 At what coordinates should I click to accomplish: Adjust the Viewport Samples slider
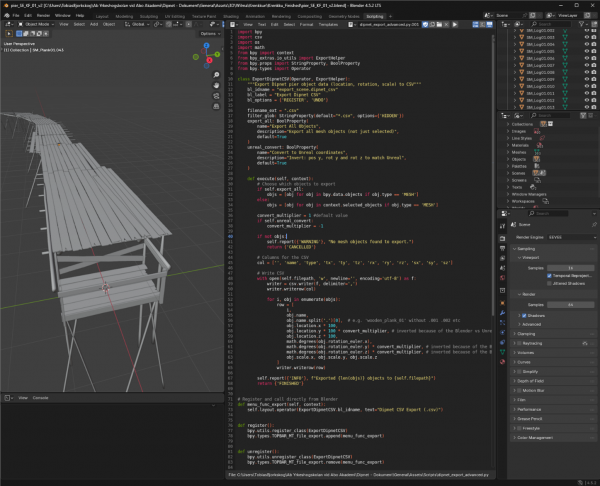click(570, 268)
